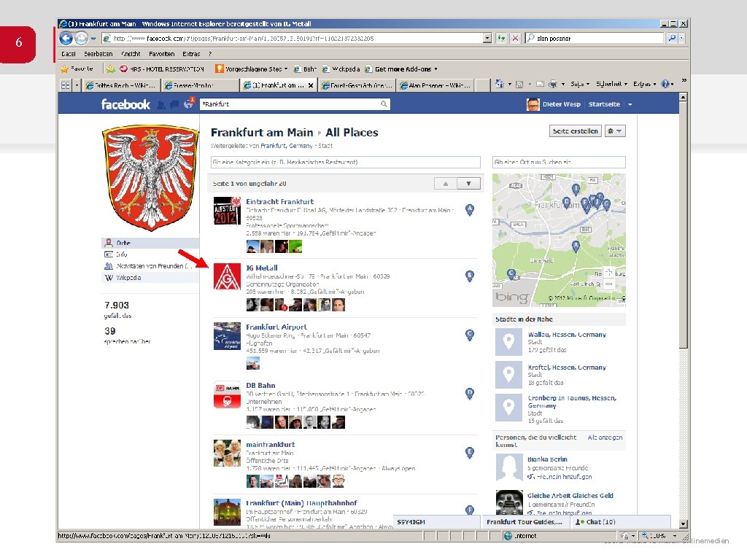Image resolution: width=747 pixels, height=560 pixels.
Task: Click the browser Forward arrow button
Action: [82, 38]
